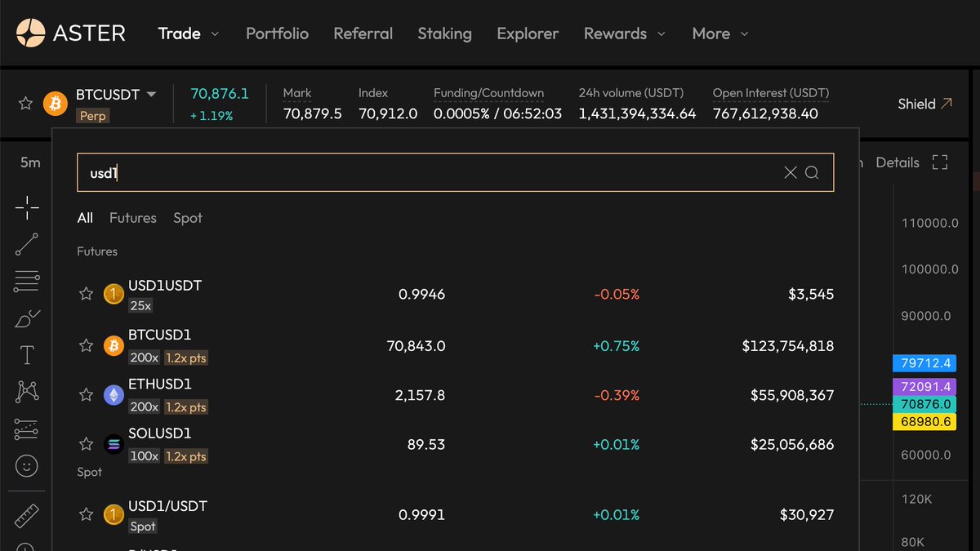This screenshot has height=551, width=980.
Task: Star the USD1/USDT spot pair
Action: (86, 514)
